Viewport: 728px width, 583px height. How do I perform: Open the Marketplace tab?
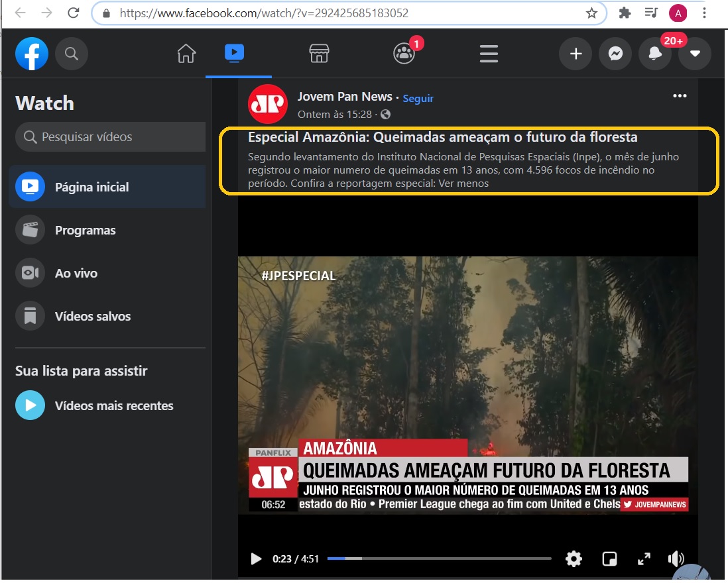coord(319,54)
